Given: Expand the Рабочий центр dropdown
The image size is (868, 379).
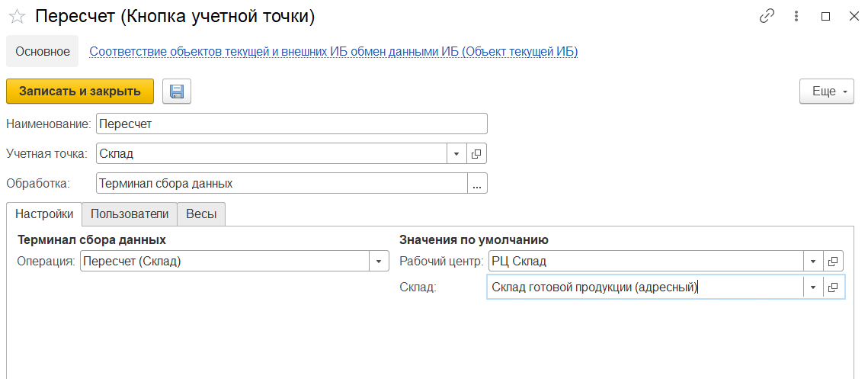Looking at the screenshot, I should 813,262.
